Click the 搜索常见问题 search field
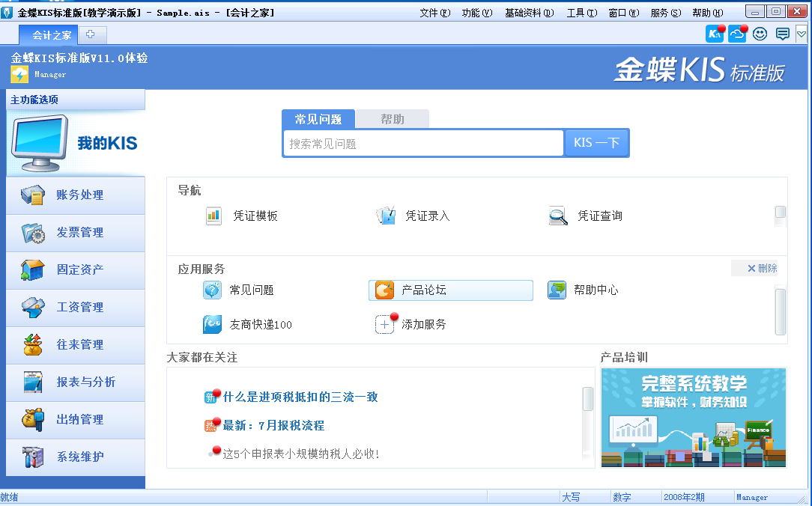Screen dimensions: 812x506 pos(424,143)
